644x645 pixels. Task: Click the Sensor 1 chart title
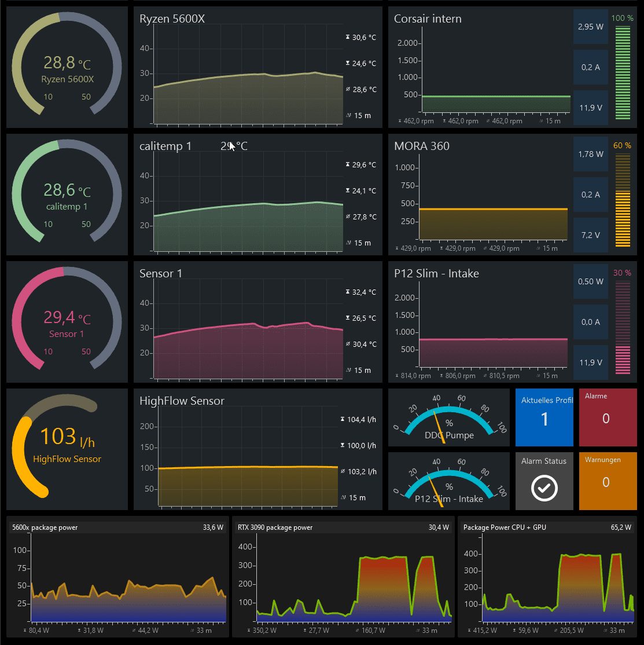tap(160, 274)
